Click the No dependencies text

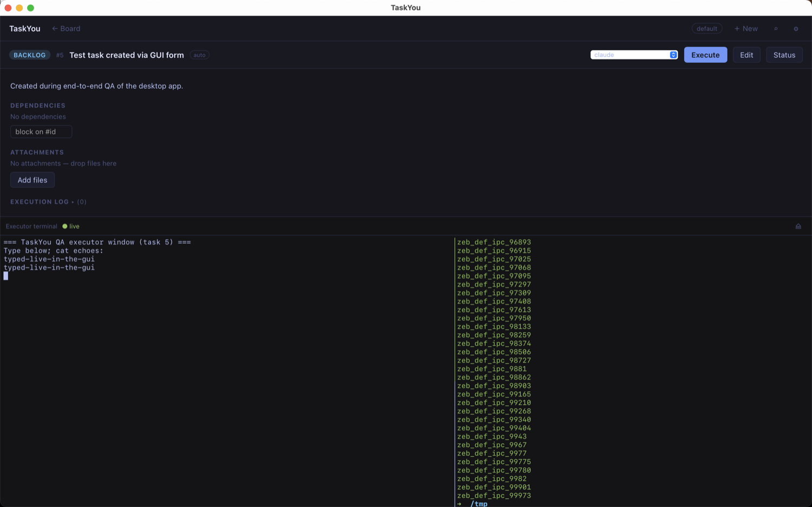(38, 117)
